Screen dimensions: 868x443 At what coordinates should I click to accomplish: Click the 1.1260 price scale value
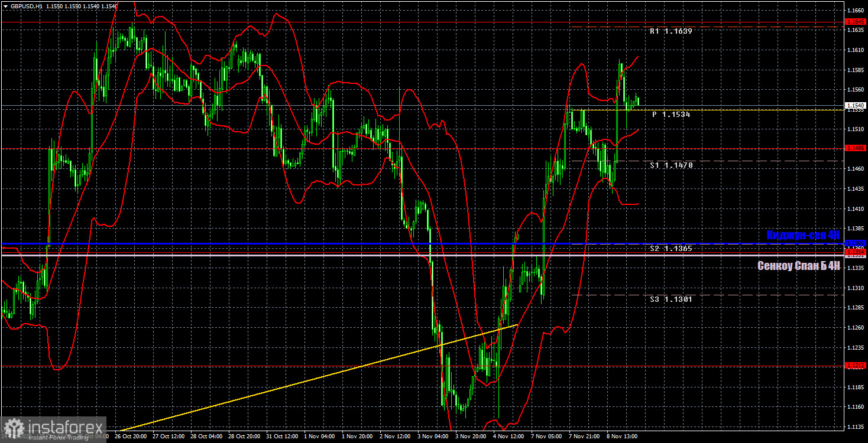(856, 328)
